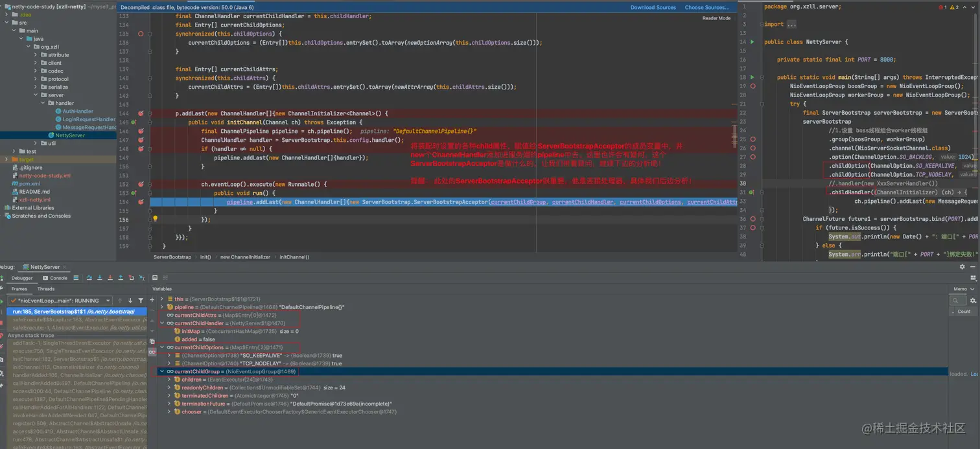Select the Frames tab
The image size is (980, 449).
coord(19,289)
